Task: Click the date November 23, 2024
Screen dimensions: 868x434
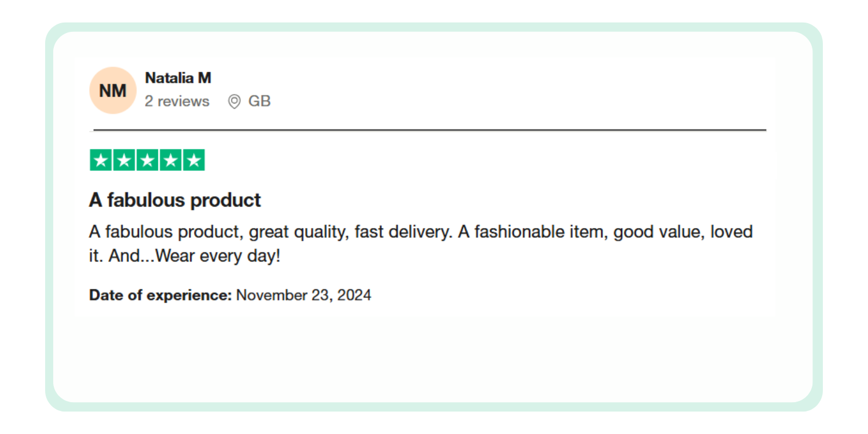Action: point(304,295)
